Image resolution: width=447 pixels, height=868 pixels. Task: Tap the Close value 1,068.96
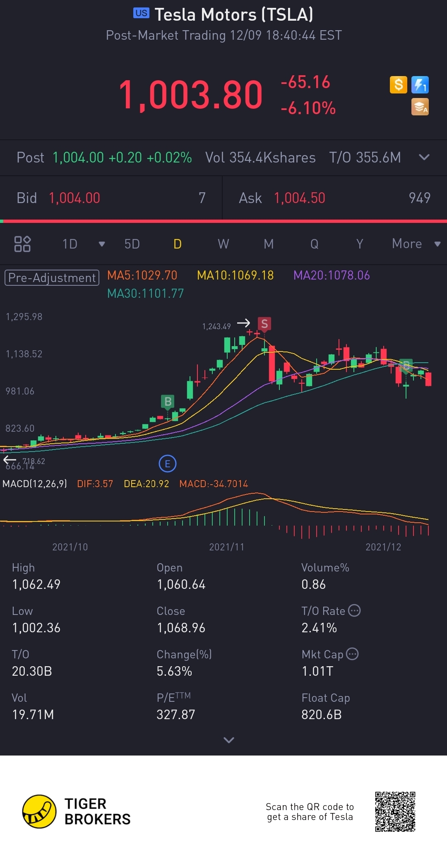(x=181, y=628)
